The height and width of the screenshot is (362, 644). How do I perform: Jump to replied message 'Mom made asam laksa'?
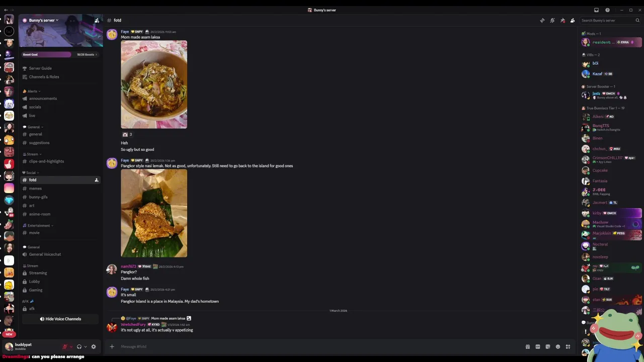click(168, 318)
